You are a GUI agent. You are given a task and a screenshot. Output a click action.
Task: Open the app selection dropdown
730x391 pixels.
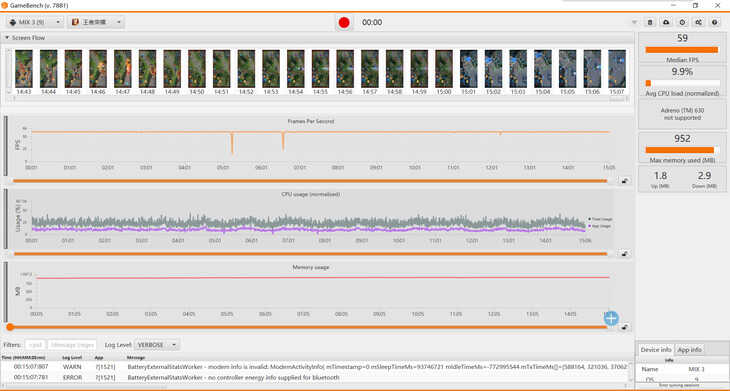[96, 22]
